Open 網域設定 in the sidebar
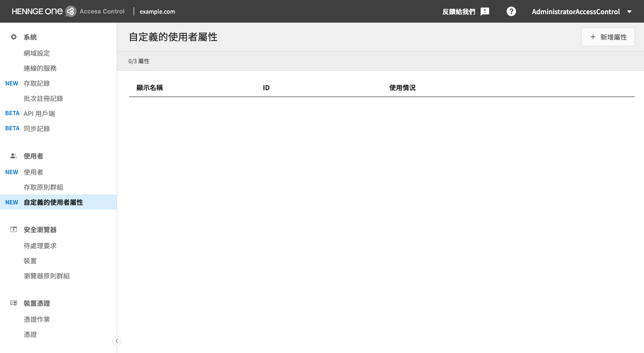This screenshot has width=644, height=353. [37, 53]
